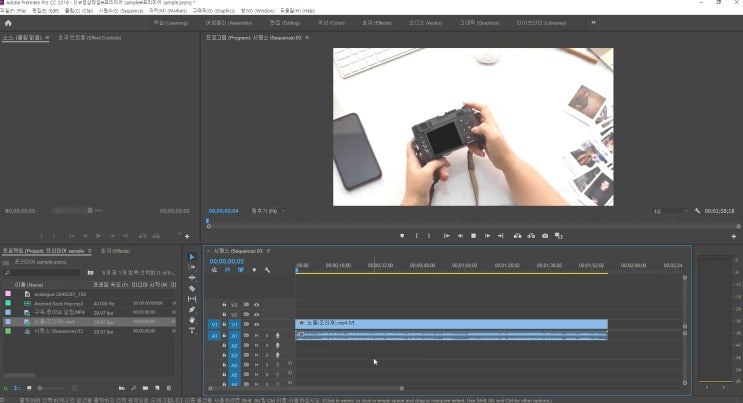Select the Type tool
Image resolution: width=743 pixels, height=403 pixels.
click(192, 330)
